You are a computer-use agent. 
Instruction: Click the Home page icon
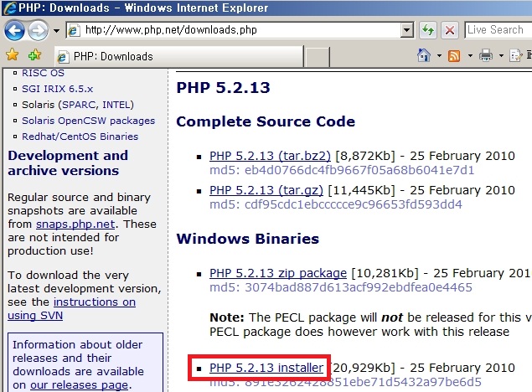(424, 55)
